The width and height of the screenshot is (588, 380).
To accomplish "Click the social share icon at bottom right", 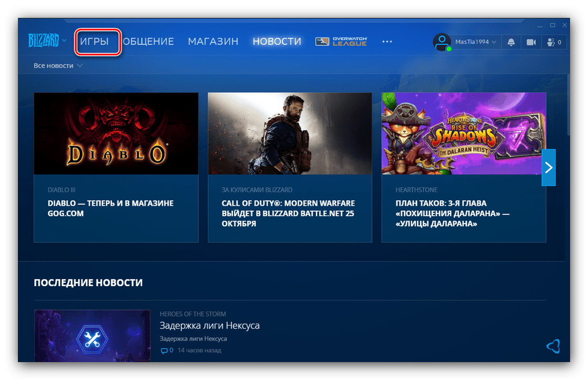I will (x=553, y=346).
